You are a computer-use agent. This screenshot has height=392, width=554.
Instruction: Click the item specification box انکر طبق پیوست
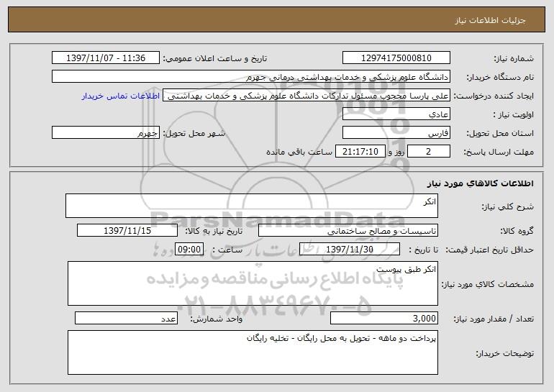point(253,283)
